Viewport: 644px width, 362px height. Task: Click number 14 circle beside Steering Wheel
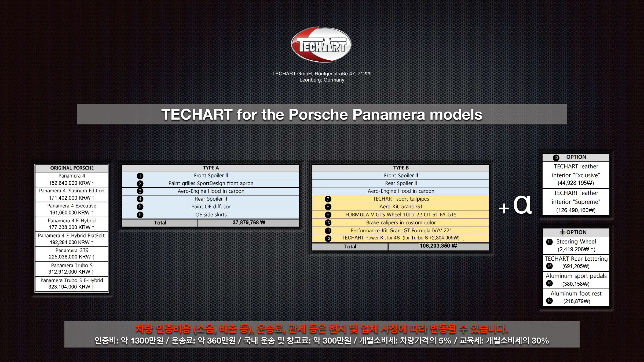pos(549,242)
